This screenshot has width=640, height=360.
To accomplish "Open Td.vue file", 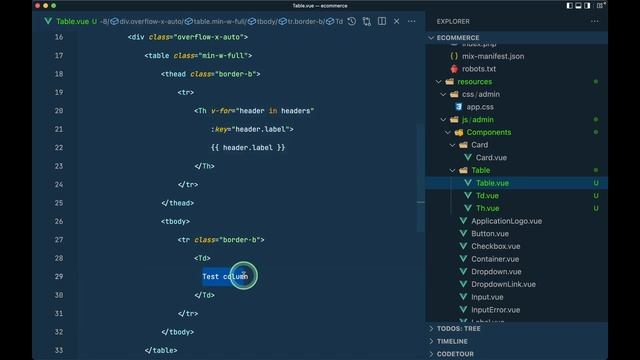I will [487, 196].
